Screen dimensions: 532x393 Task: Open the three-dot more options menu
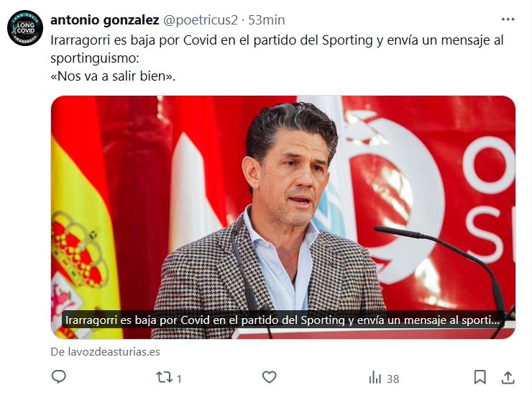click(508, 19)
